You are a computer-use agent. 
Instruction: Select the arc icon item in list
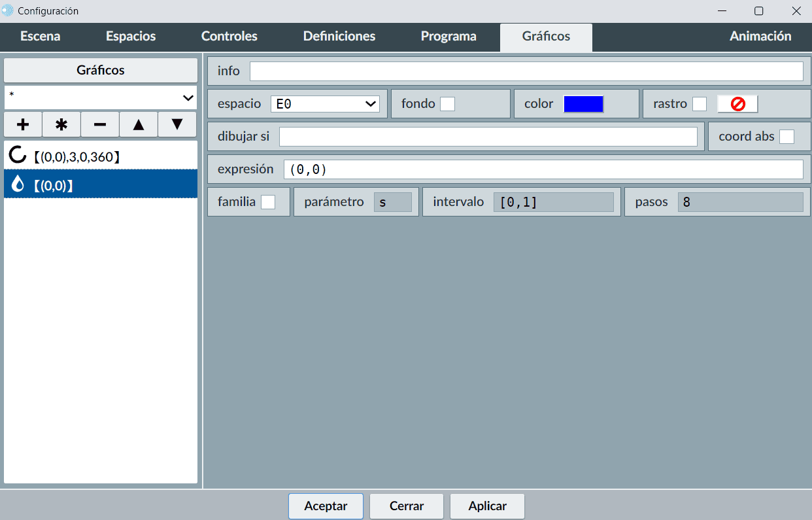[x=18, y=156]
